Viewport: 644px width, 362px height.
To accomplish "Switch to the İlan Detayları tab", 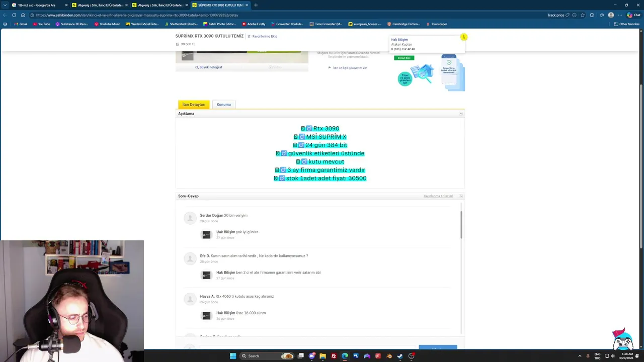I will [x=194, y=105].
